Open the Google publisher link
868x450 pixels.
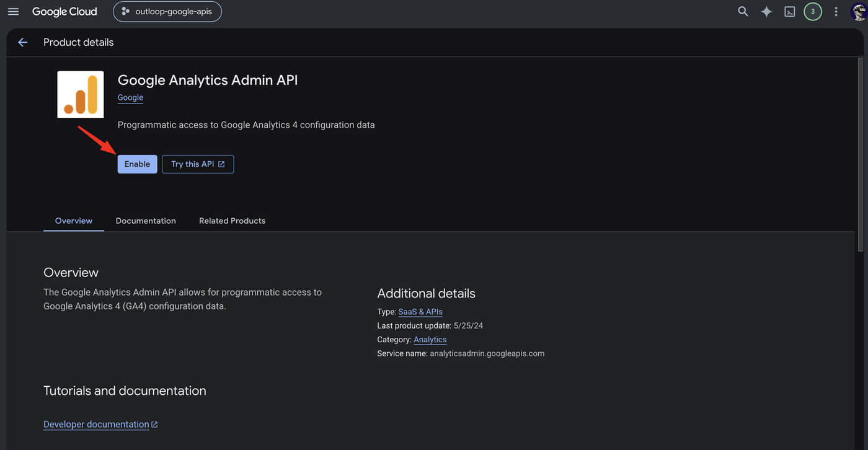(130, 97)
